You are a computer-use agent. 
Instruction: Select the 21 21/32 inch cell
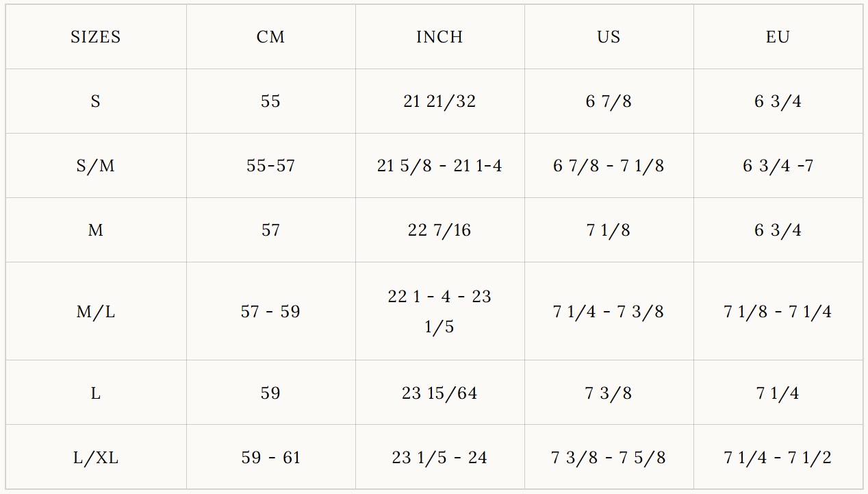coord(439,101)
